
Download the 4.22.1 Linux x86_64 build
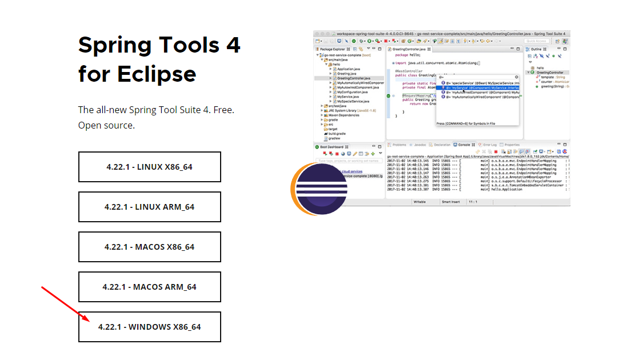(150, 167)
